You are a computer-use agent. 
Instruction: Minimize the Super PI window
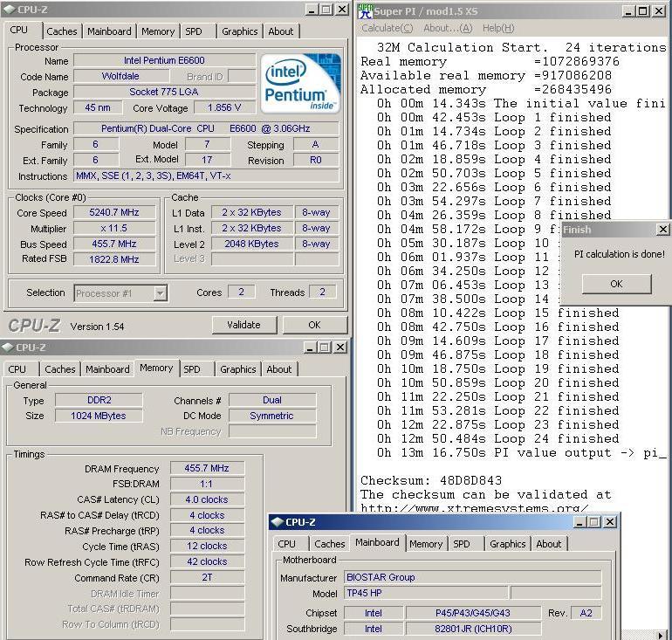628,11
